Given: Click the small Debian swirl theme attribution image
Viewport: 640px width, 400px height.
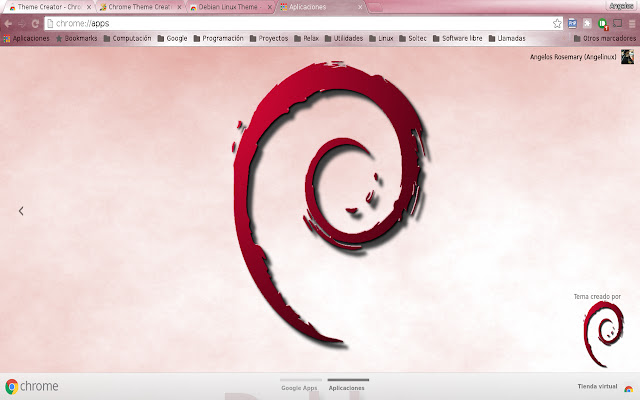Looking at the screenshot, I should pyautogui.click(x=603, y=335).
